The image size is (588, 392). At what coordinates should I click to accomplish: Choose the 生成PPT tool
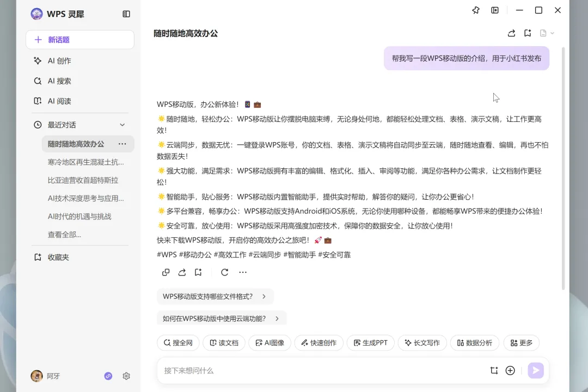[x=371, y=343]
